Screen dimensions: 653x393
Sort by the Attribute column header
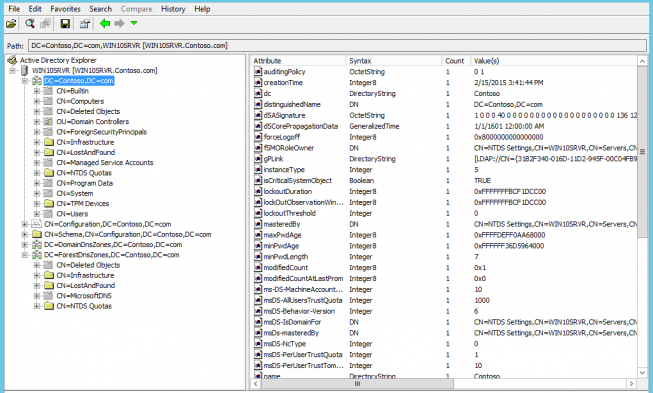coord(298,61)
